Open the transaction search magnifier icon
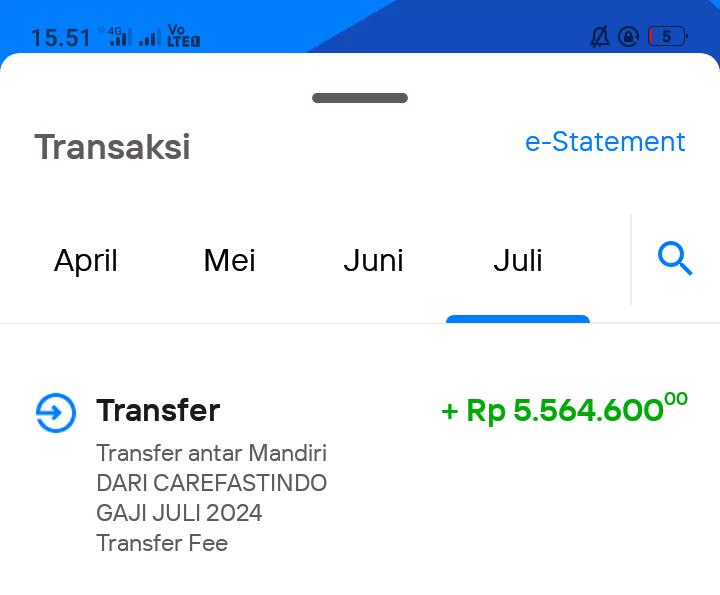 click(x=675, y=258)
